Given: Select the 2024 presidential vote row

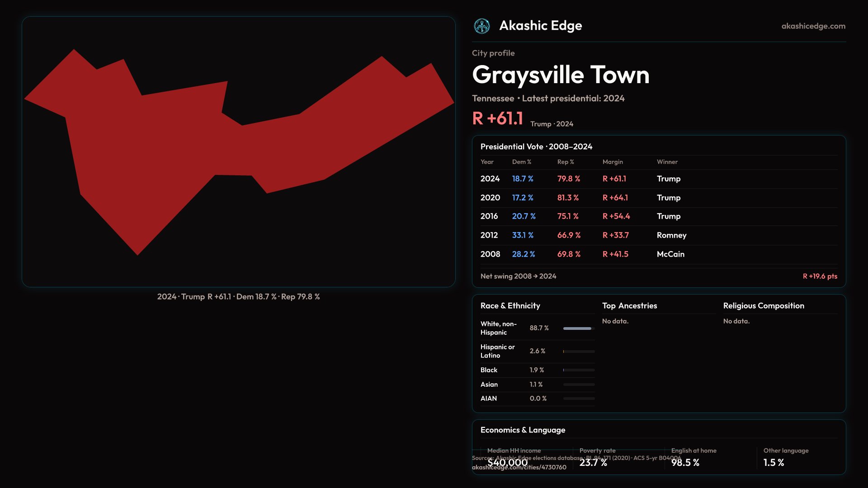Looking at the screenshot, I should click(658, 179).
